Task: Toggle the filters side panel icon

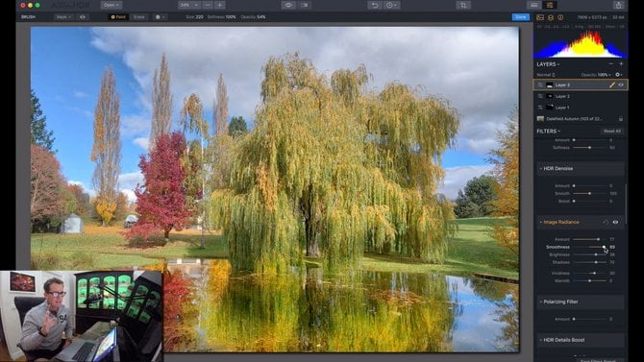Action: click(x=550, y=5)
